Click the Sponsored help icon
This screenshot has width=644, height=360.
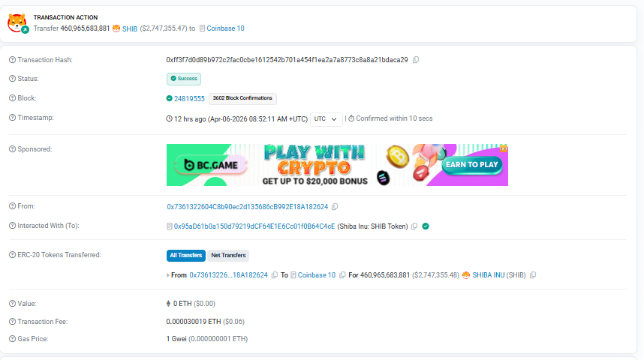pyautogui.click(x=12, y=149)
